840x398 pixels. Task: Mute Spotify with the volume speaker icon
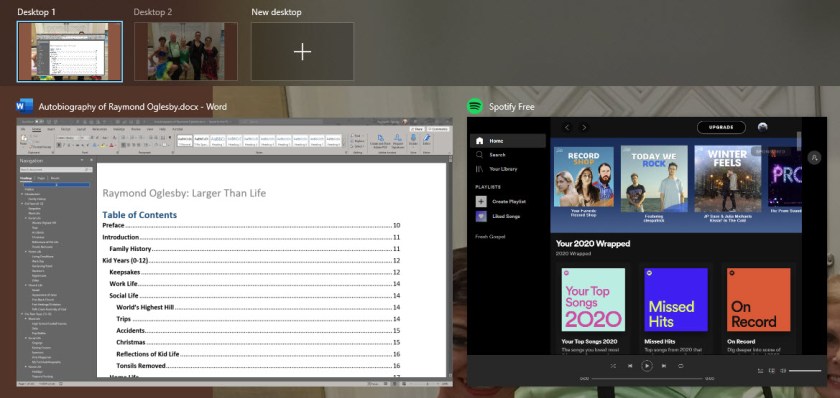coord(783,371)
